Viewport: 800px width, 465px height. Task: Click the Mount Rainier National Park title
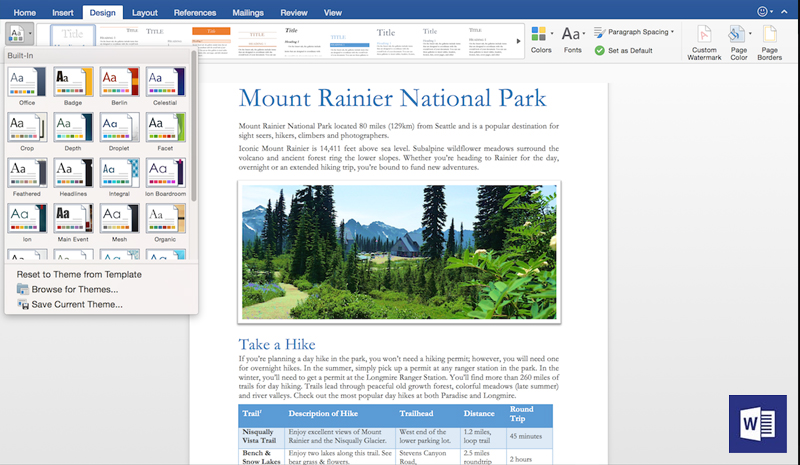point(392,98)
